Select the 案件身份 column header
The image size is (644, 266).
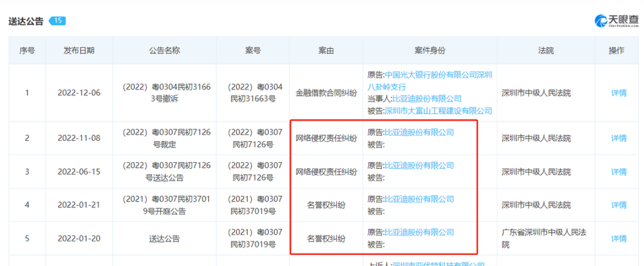pyautogui.click(x=430, y=51)
